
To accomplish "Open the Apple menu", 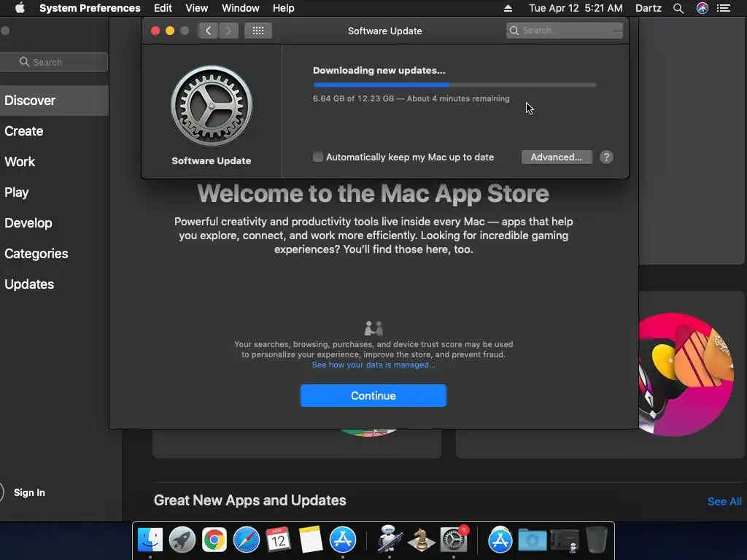I will click(x=20, y=8).
